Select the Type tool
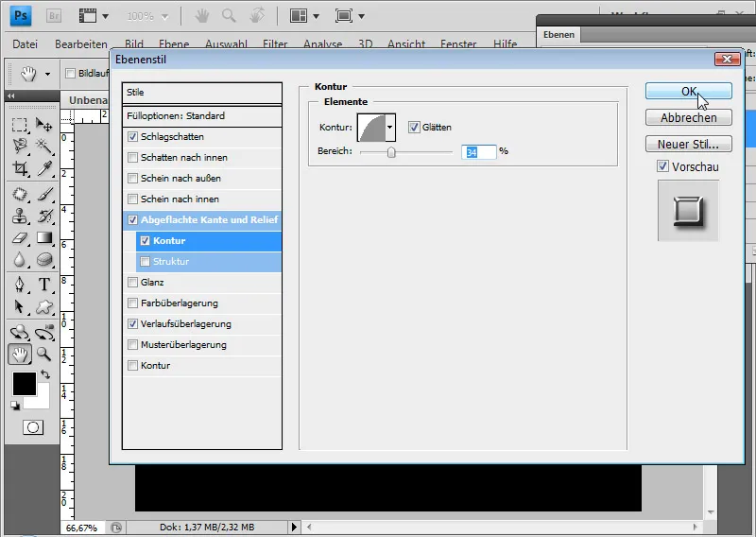 pyautogui.click(x=44, y=285)
